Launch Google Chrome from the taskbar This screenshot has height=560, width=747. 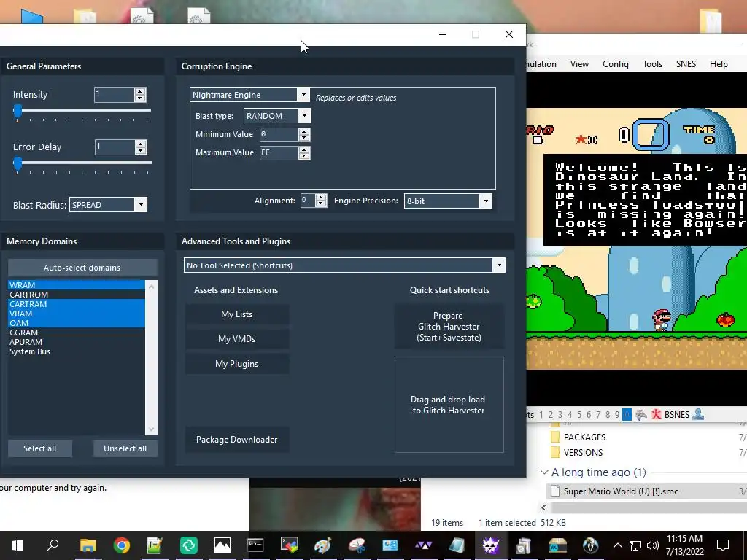coord(122,545)
